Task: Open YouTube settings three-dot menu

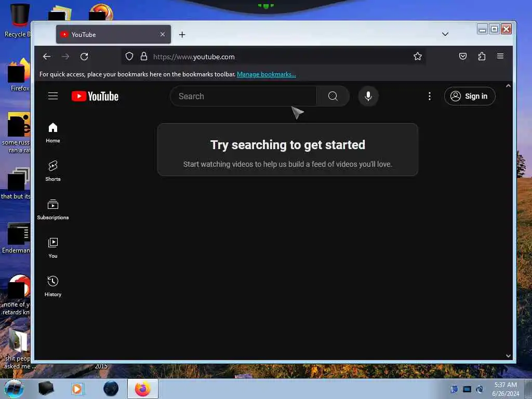Action: pyautogui.click(x=430, y=96)
